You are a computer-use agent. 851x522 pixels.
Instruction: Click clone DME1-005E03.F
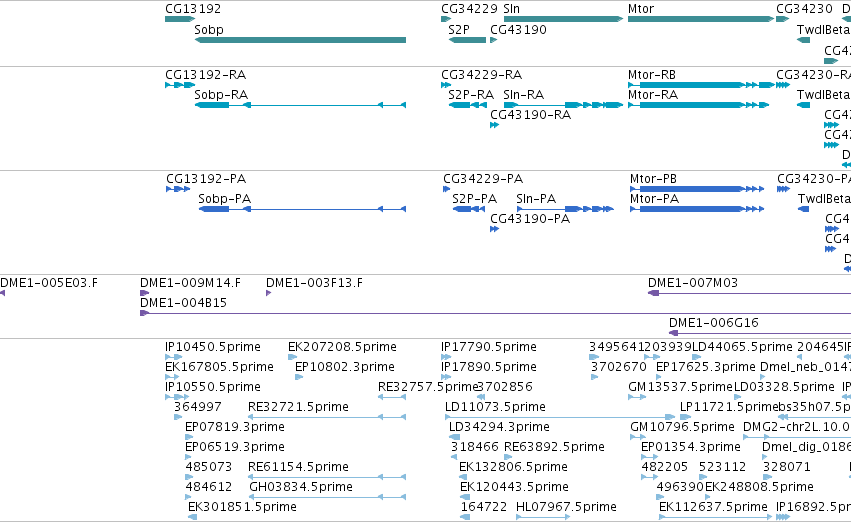click(x=49, y=283)
